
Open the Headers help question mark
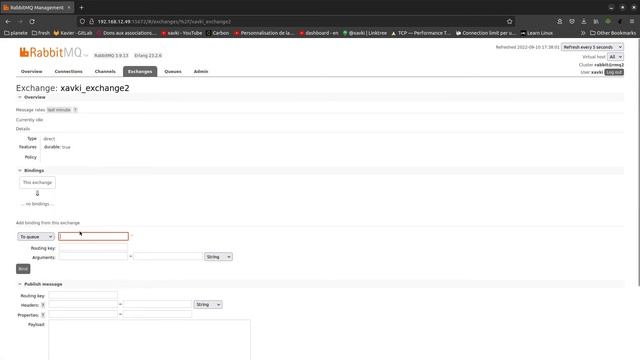(x=43, y=305)
